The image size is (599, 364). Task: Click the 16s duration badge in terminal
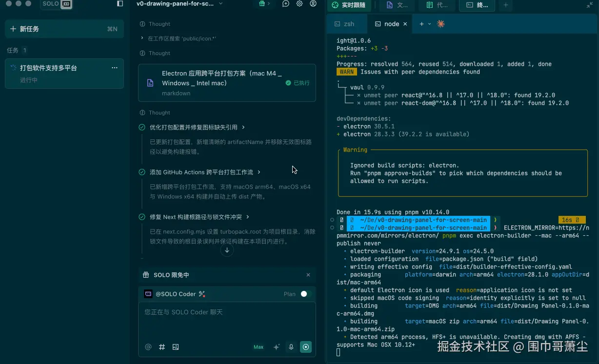click(572, 220)
